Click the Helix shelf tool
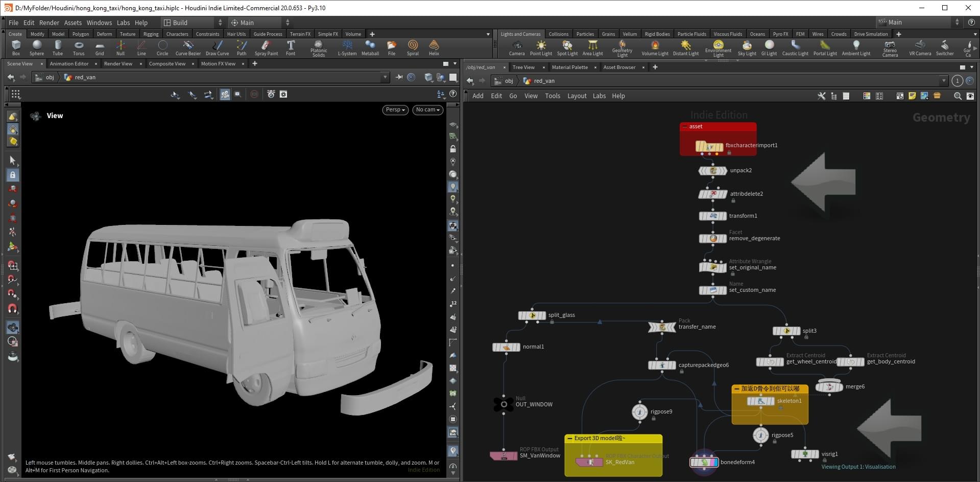This screenshot has width=980, height=482. [434, 47]
